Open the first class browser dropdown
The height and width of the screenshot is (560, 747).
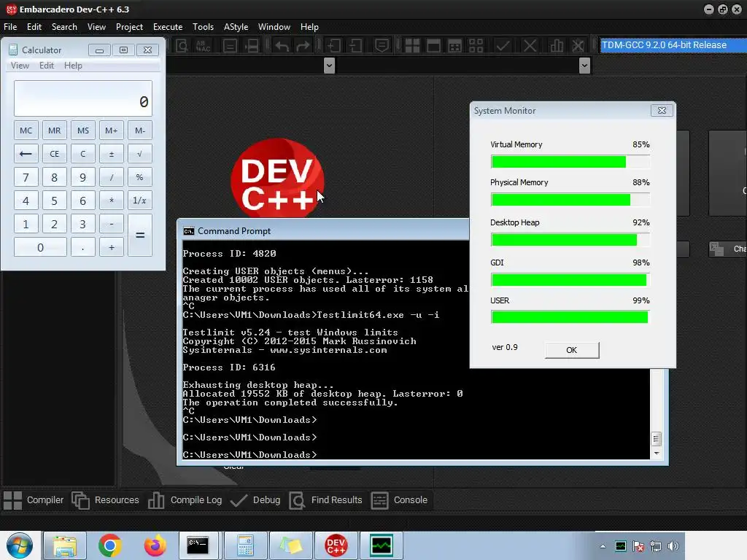[x=329, y=66]
